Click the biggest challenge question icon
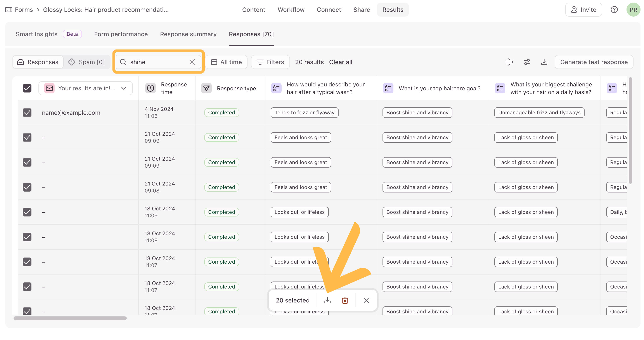This screenshot has height=340, width=644. pyautogui.click(x=500, y=88)
